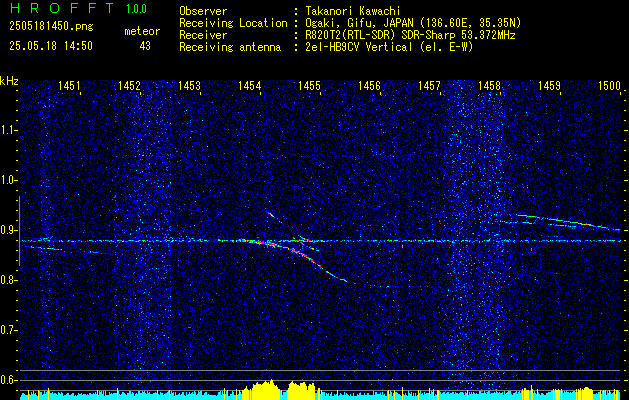
Task: Click the 1455 time axis marker
Action: (x=309, y=85)
